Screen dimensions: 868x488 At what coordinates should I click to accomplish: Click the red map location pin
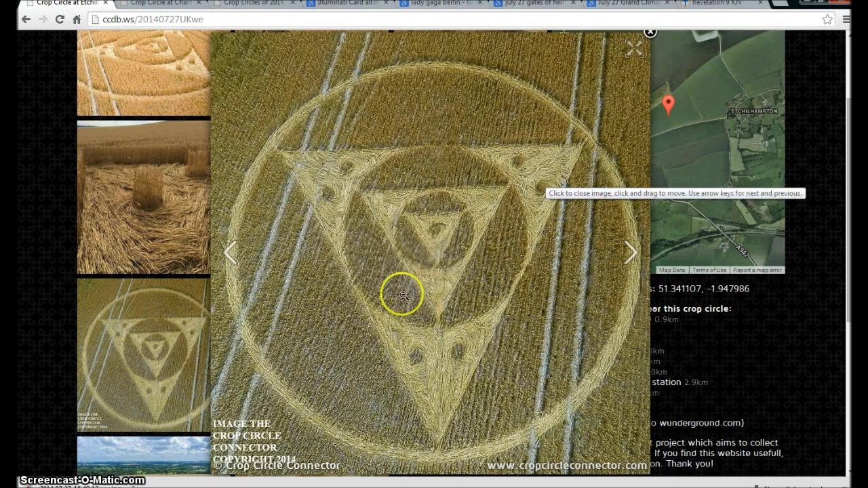[668, 105]
